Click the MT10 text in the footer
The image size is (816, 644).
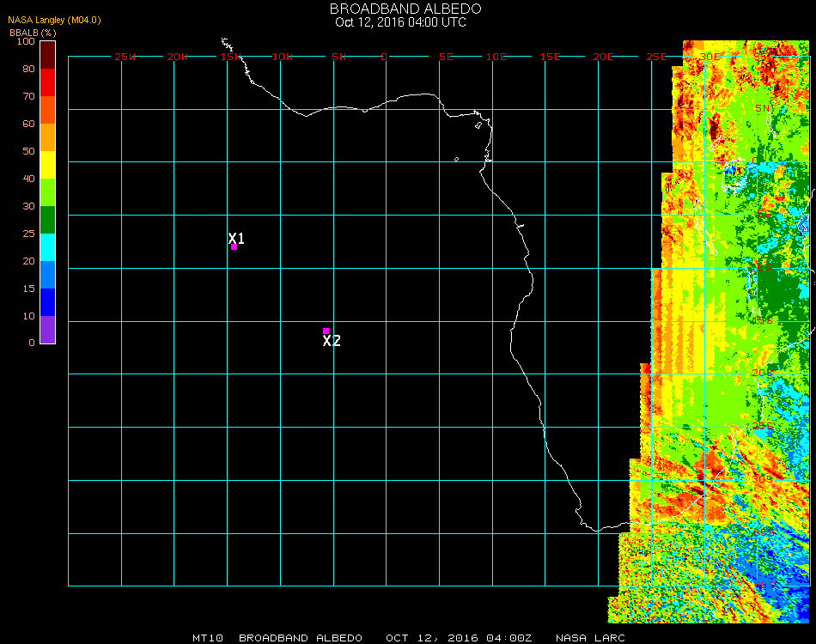coord(208,638)
